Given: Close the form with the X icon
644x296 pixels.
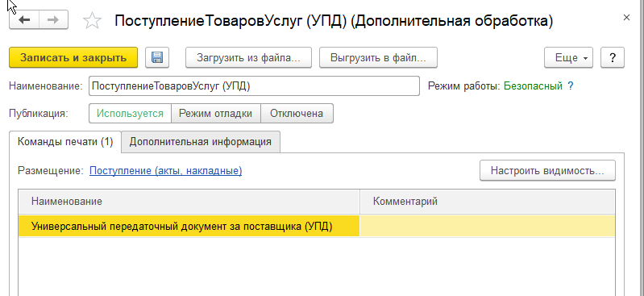Looking at the screenshot, I should point(626,17).
